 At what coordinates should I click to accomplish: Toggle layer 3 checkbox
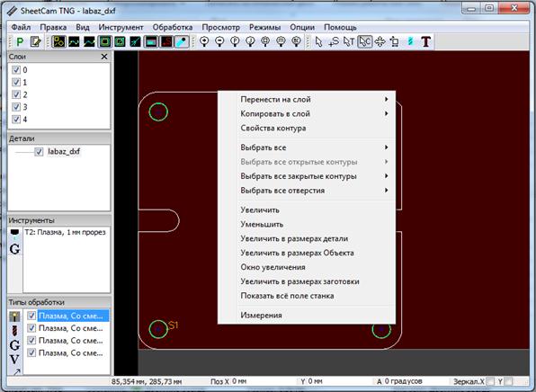[16, 107]
